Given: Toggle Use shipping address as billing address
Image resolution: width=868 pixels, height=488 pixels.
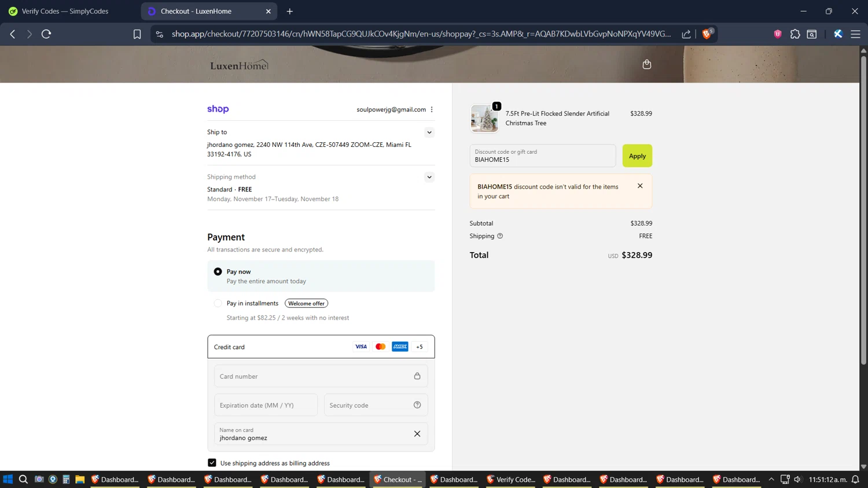Looking at the screenshot, I should coord(212,463).
